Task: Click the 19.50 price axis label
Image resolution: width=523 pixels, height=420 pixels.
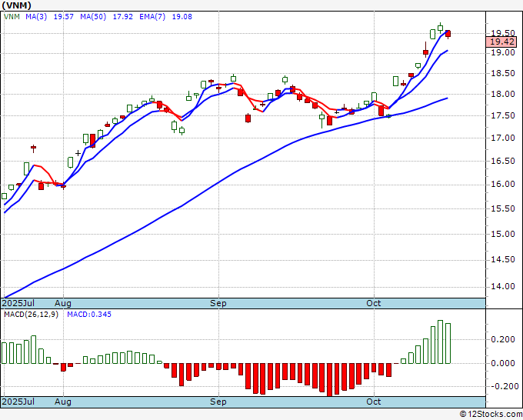Action: pyautogui.click(x=503, y=33)
